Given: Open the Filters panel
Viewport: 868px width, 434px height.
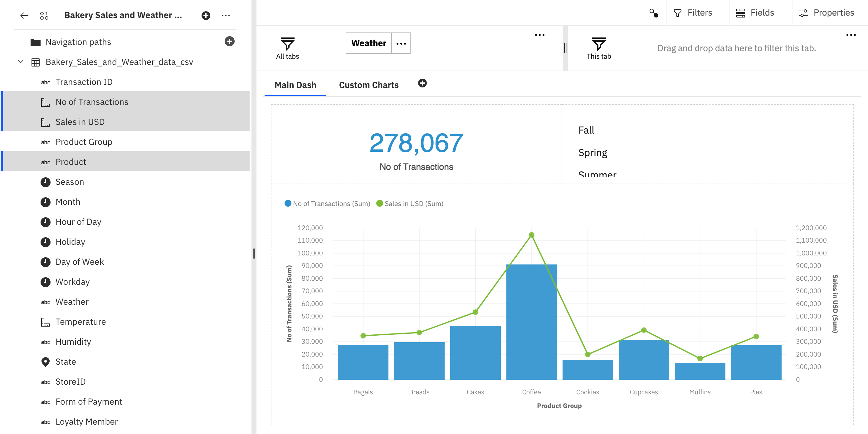Looking at the screenshot, I should click(x=693, y=12).
